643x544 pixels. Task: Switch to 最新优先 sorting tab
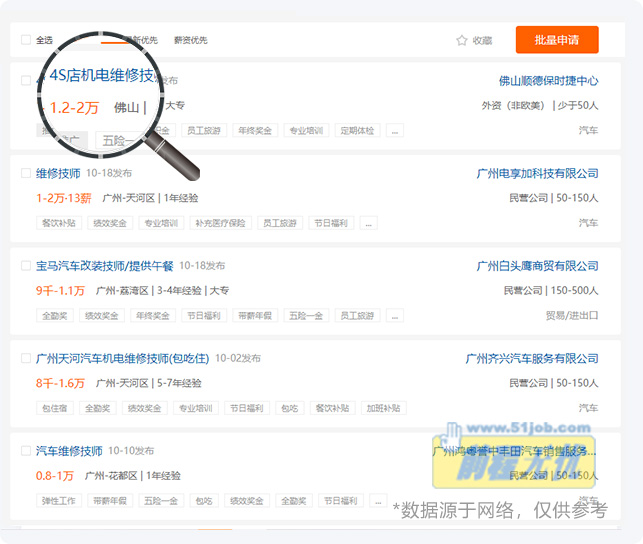click(x=139, y=41)
